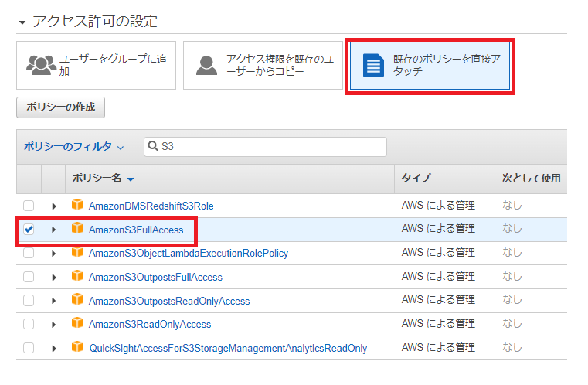Screen dimensions: 588x385
Task: Click orange box icon beside AmazonDMSRedshiftS3Role
Action: [76, 205]
